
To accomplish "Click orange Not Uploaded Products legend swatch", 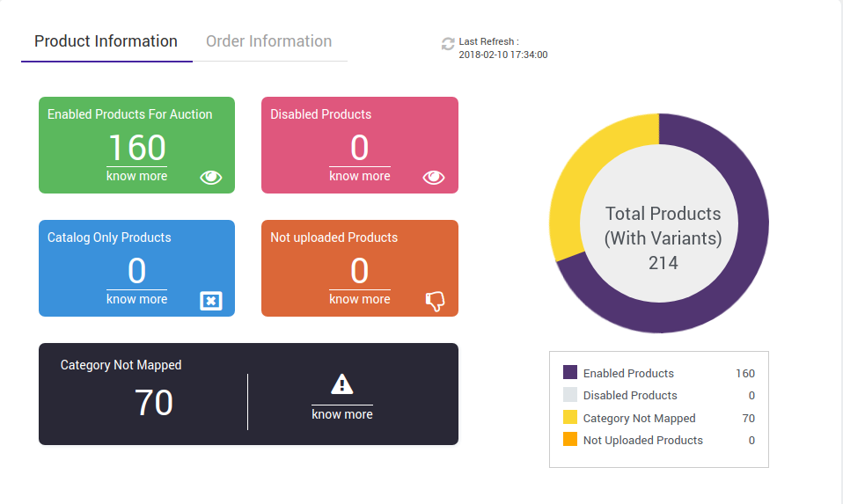I will pos(569,440).
